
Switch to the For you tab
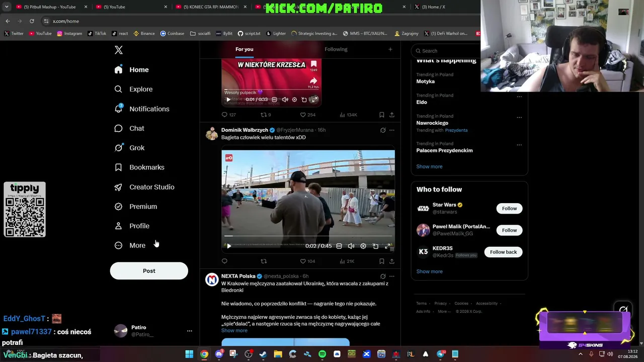[245, 49]
